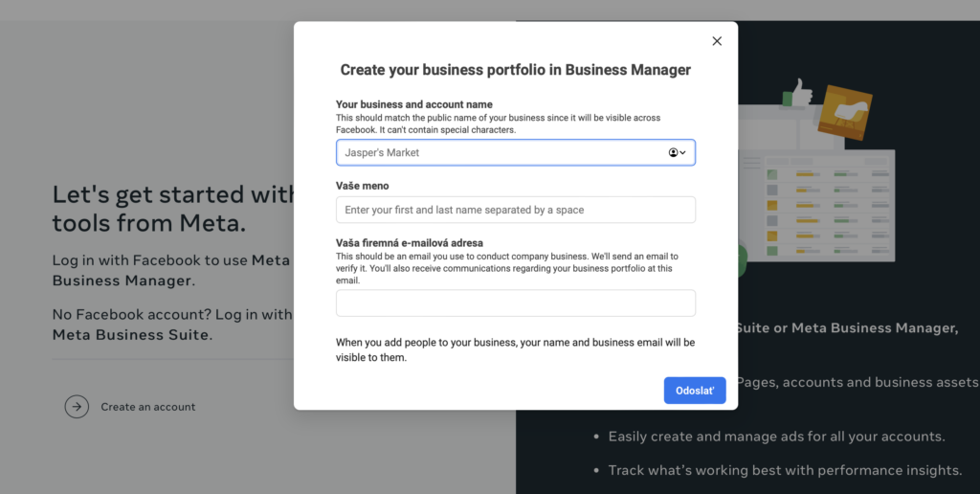Click the dialog title 'Create your business portfolio'
980x494 pixels.
coord(516,70)
